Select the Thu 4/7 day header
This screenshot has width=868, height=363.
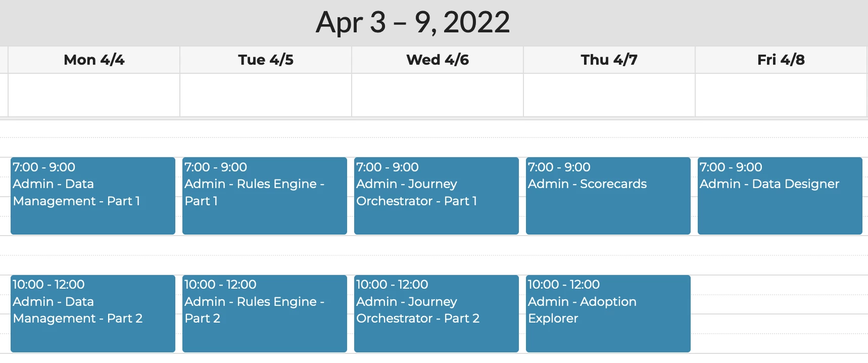point(609,60)
